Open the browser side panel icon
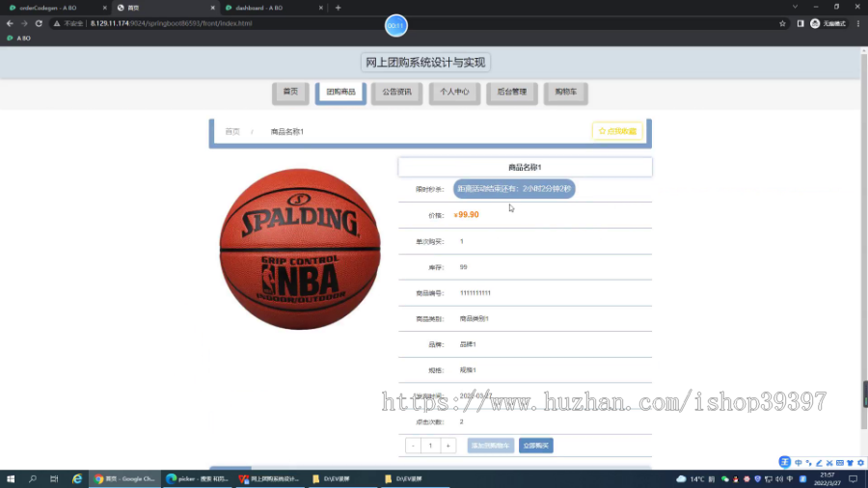868x488 pixels. [x=800, y=23]
